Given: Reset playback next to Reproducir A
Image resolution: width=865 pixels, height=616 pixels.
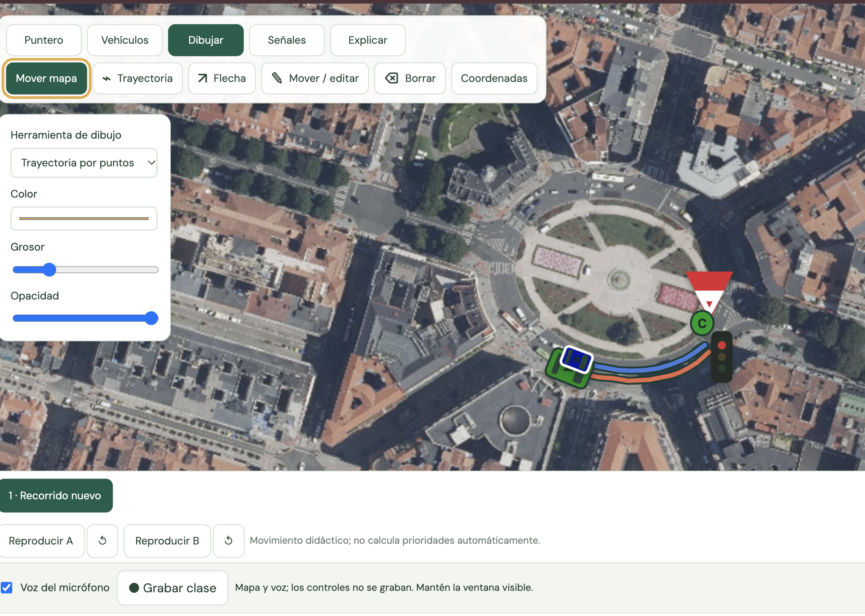Looking at the screenshot, I should point(102,540).
